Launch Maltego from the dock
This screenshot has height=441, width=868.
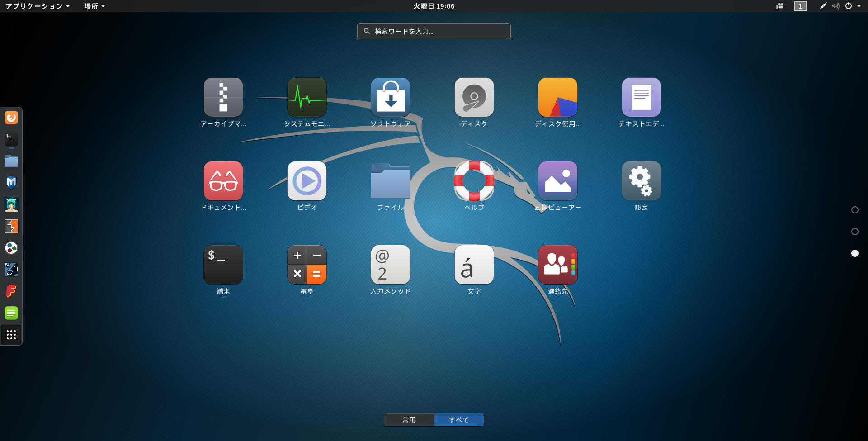(x=11, y=248)
